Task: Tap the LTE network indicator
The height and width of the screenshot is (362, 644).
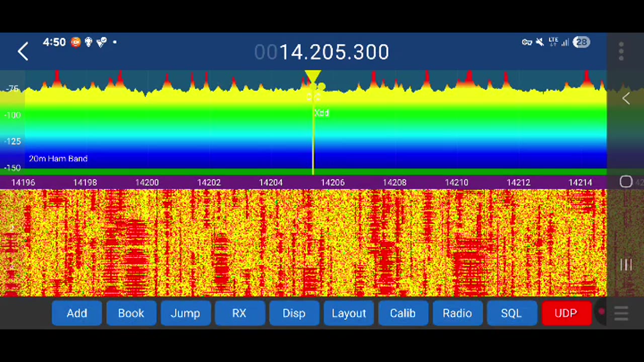Action: [x=553, y=42]
